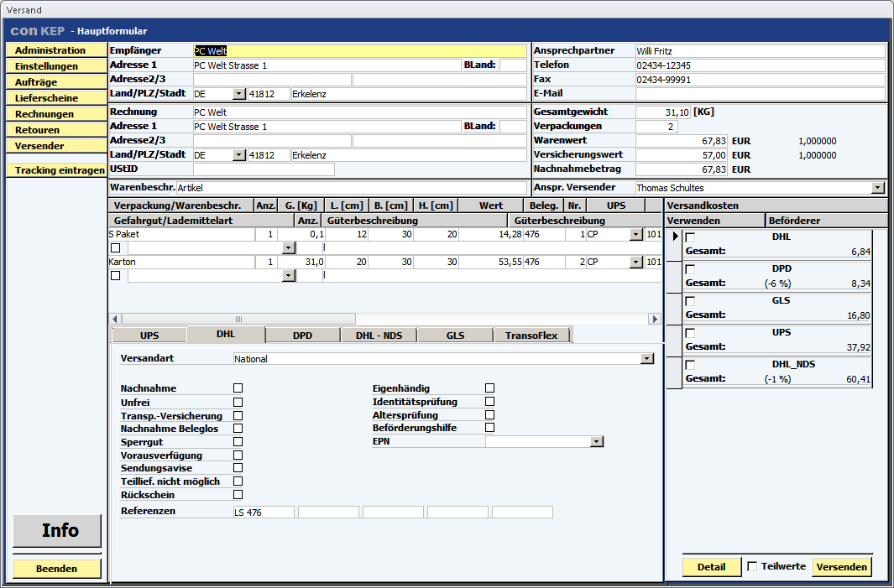Switch to the UPS tab
894x588 pixels.
click(149, 335)
